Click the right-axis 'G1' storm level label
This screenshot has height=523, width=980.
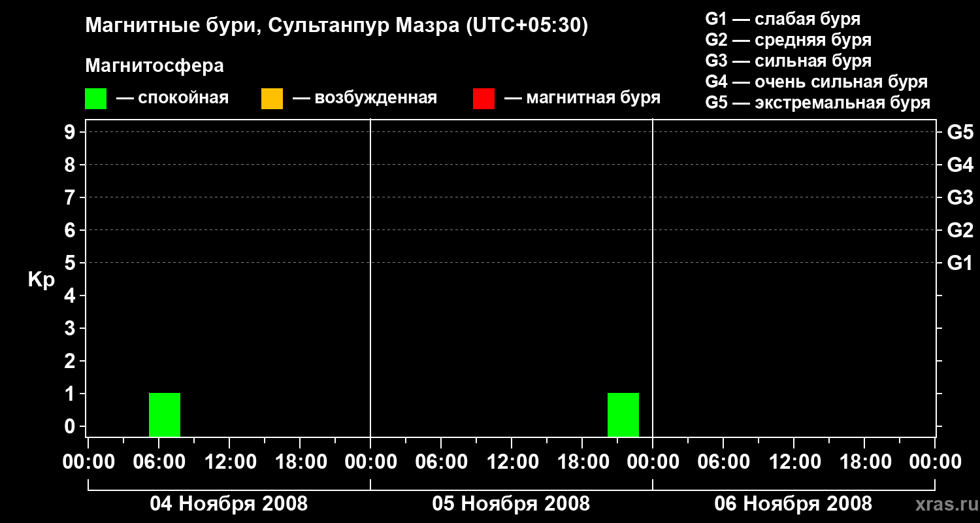[x=960, y=263]
